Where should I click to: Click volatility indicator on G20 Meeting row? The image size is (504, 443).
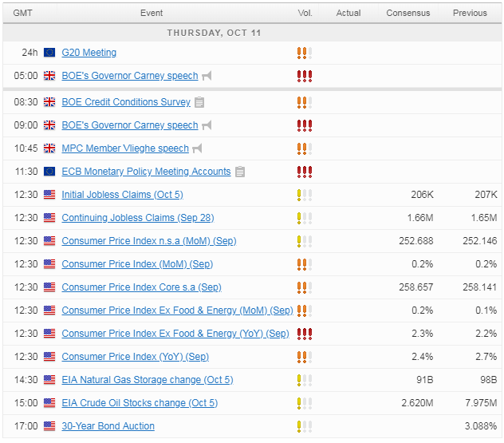click(x=305, y=53)
